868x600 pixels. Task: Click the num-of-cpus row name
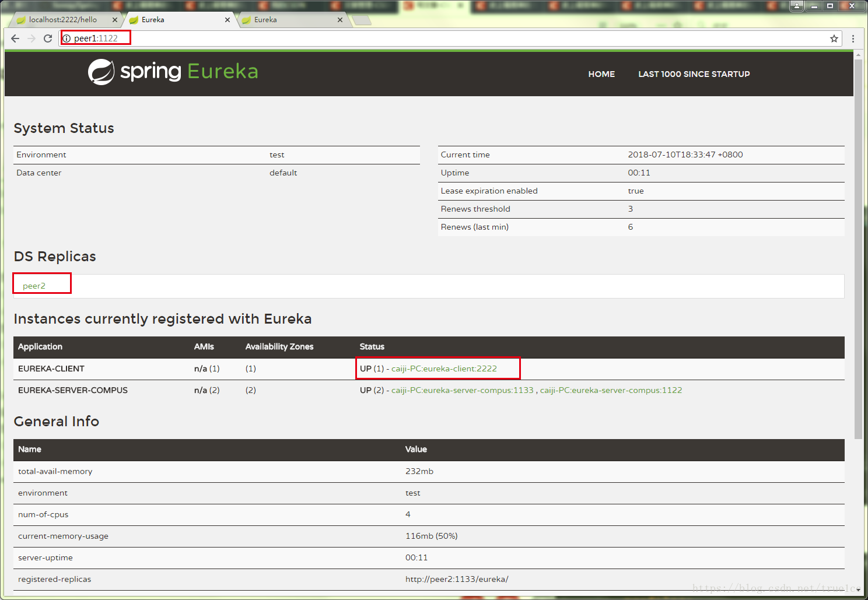coord(43,514)
